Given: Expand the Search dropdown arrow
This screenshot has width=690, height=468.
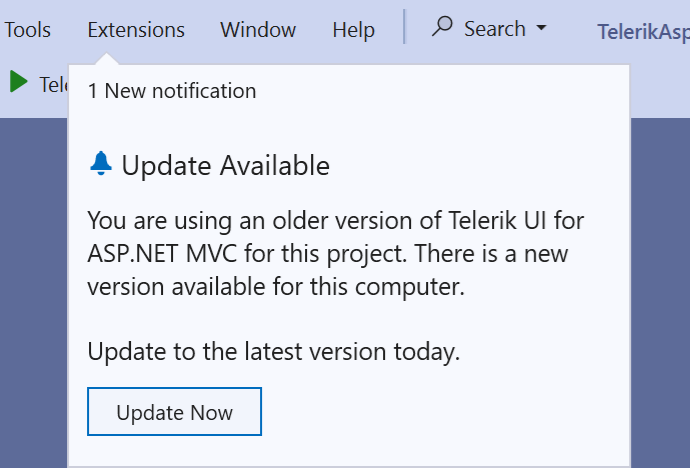Looking at the screenshot, I should coord(542,28).
